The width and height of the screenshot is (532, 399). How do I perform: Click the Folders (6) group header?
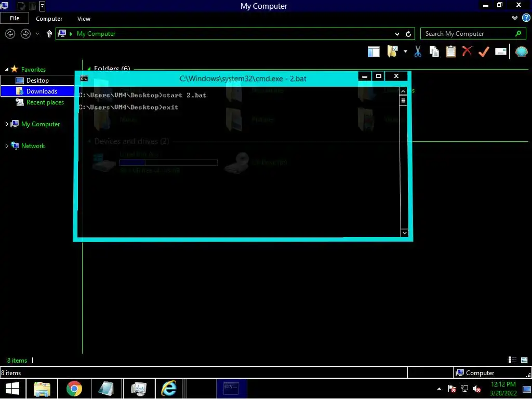coord(112,68)
